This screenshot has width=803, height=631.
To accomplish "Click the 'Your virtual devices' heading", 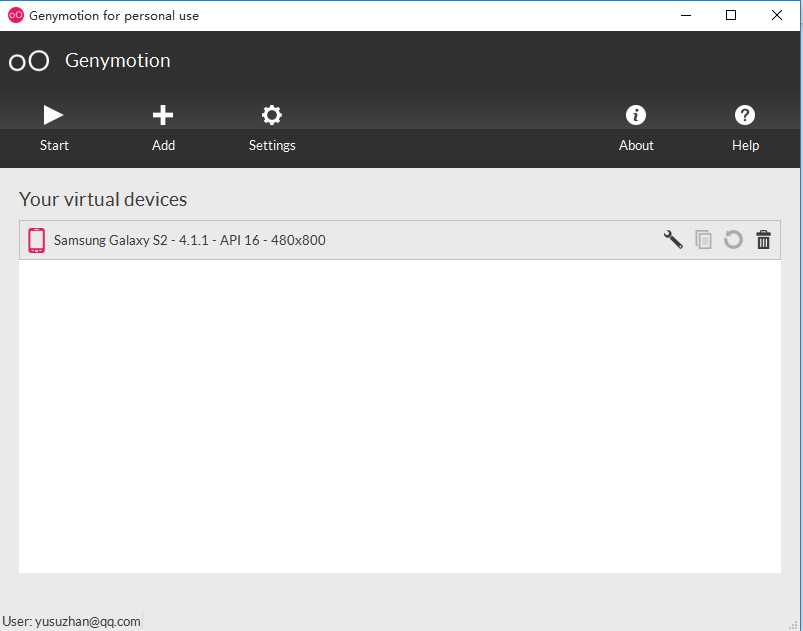I will (103, 199).
